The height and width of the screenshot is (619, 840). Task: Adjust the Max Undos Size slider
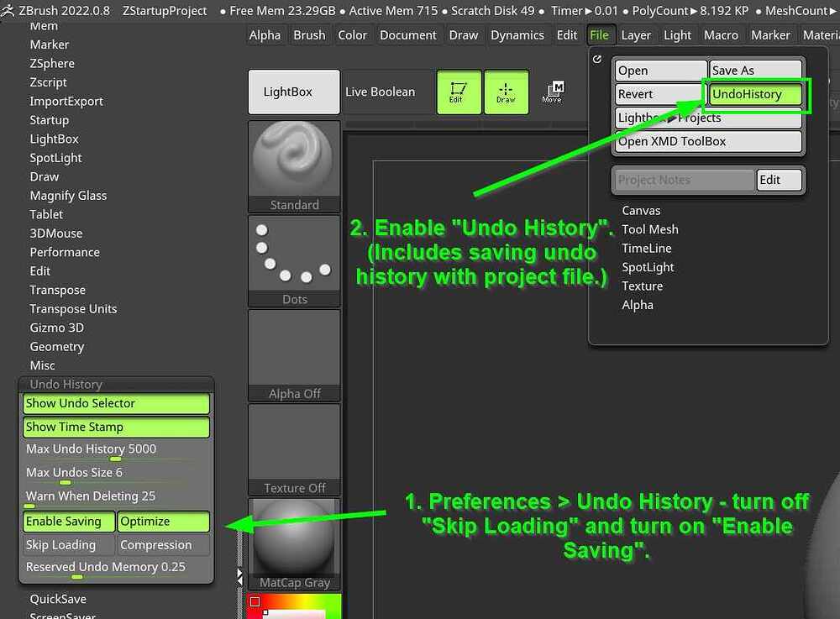click(x=116, y=475)
